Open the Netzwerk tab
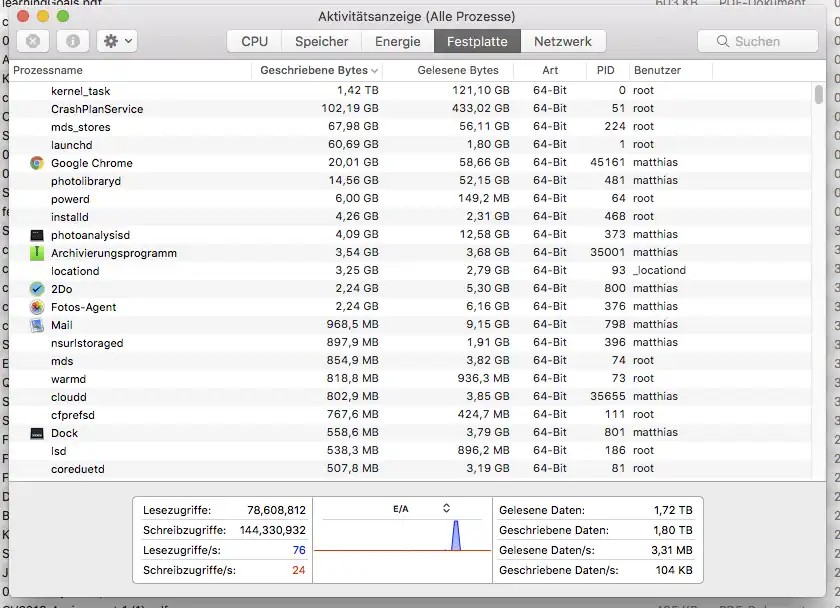 [x=564, y=41]
